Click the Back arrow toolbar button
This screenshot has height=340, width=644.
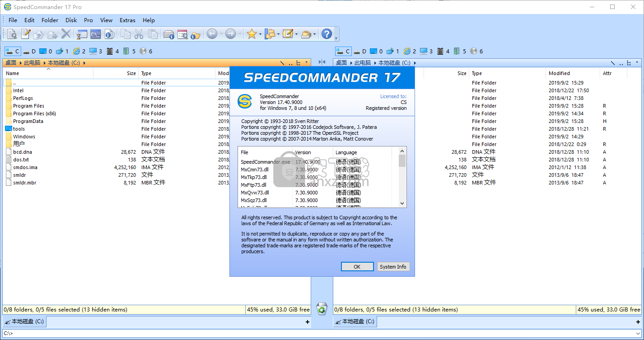coord(212,34)
